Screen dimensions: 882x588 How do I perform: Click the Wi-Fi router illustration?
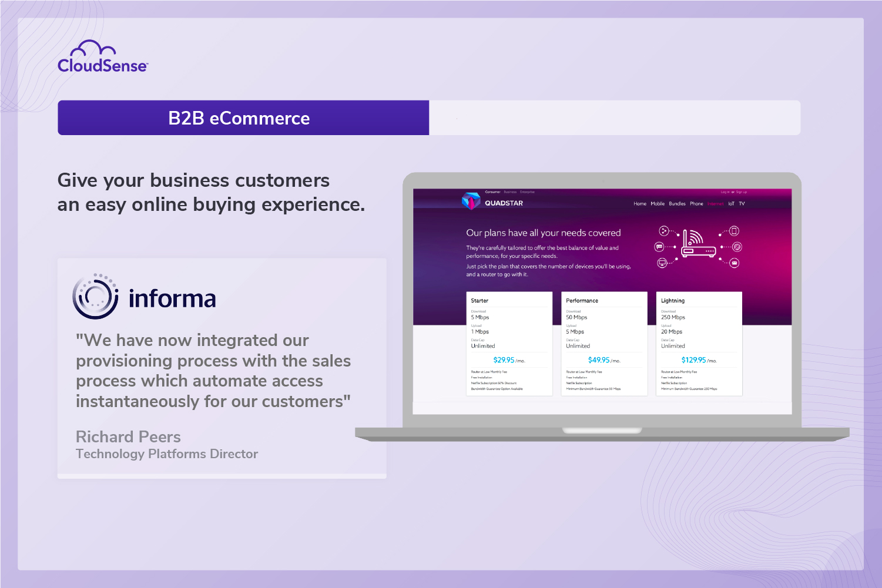coord(698,250)
